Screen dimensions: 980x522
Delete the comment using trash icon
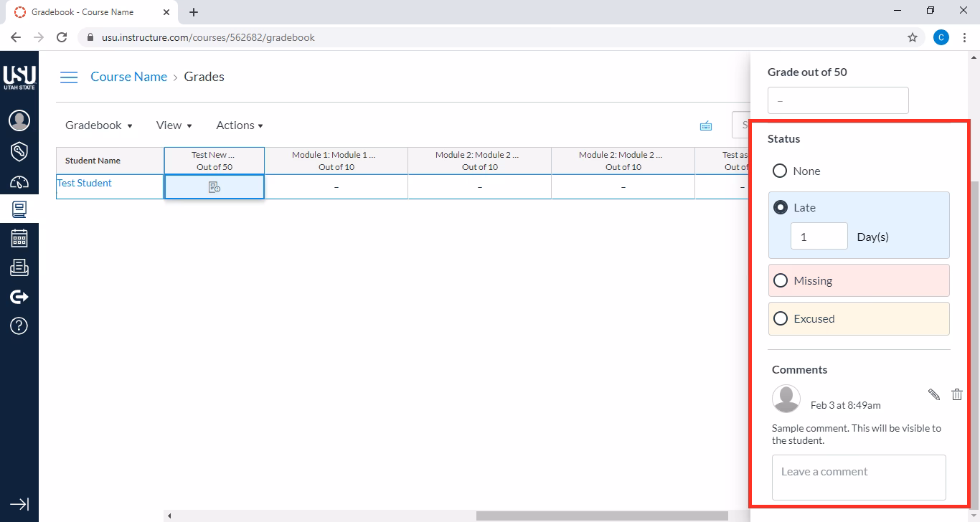point(956,394)
